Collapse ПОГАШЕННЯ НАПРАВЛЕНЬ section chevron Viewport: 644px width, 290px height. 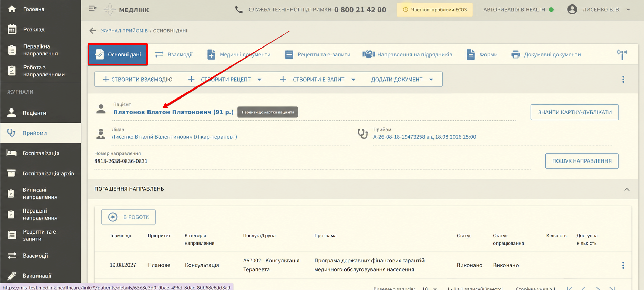pyautogui.click(x=627, y=189)
